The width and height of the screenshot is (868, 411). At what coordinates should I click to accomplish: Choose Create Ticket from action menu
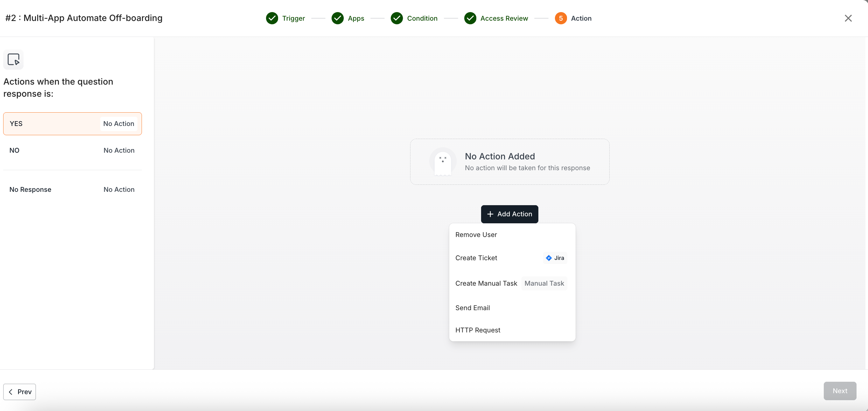pos(476,258)
